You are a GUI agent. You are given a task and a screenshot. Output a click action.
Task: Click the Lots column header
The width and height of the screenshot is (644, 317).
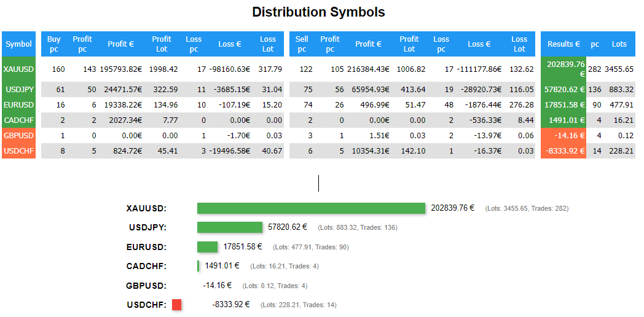tap(619, 44)
